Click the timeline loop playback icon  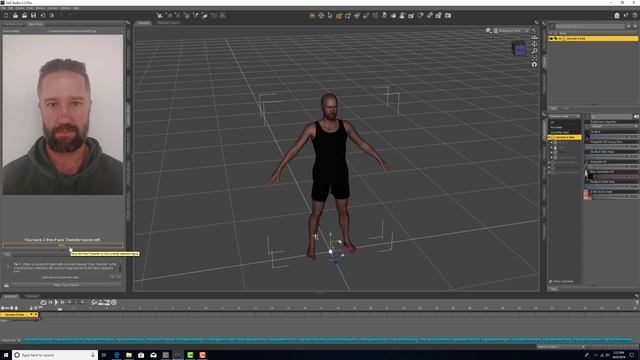(43, 302)
